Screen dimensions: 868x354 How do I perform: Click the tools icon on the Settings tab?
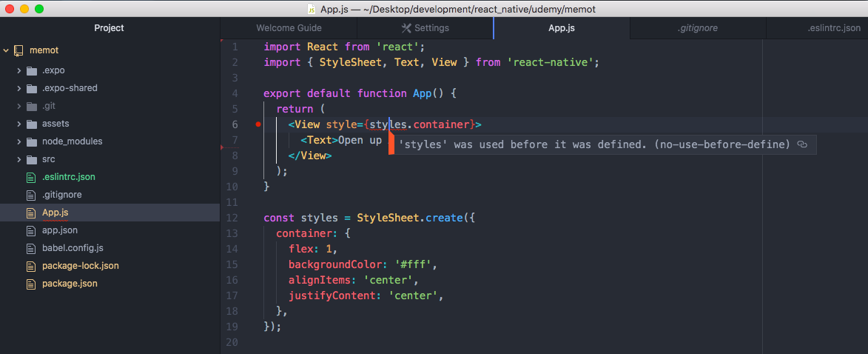(x=406, y=28)
